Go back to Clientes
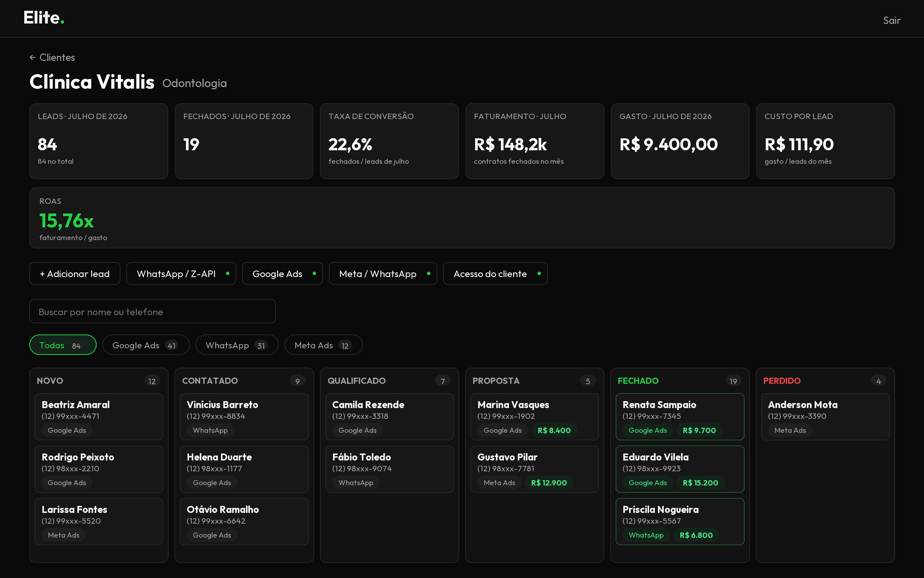 52,57
